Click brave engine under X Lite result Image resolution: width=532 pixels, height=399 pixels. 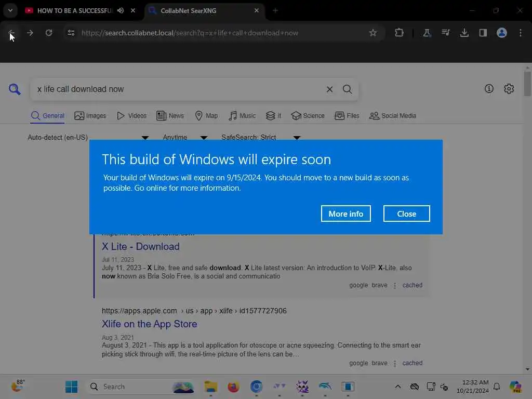(379, 285)
